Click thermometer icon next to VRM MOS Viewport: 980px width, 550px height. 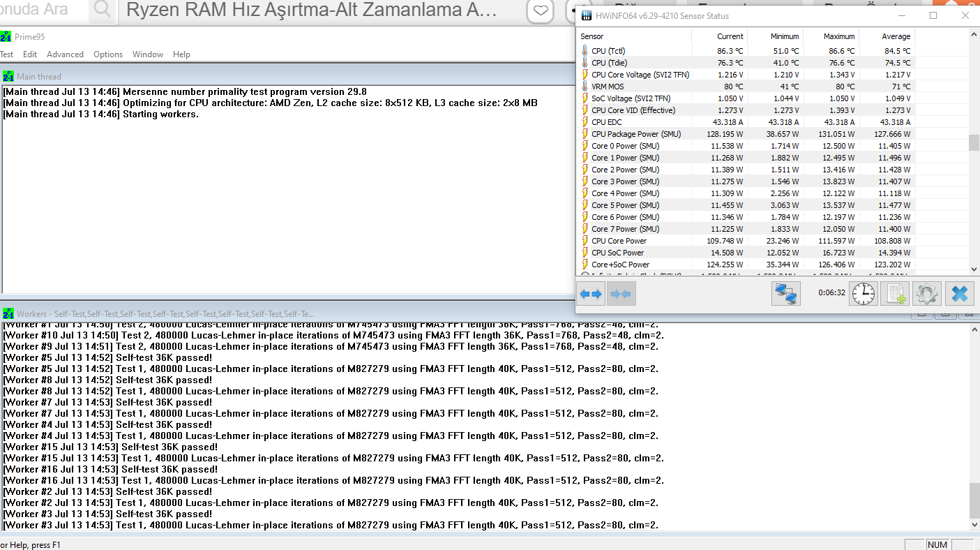[585, 87]
